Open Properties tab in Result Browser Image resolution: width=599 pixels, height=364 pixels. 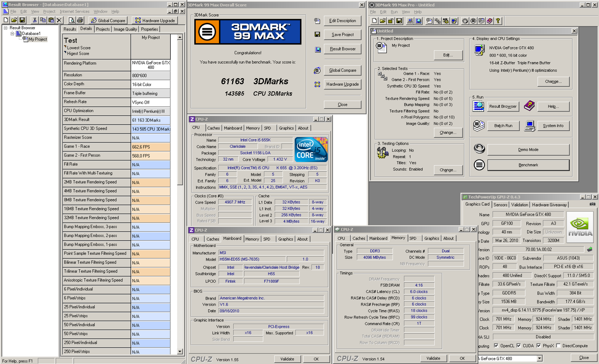[x=149, y=29]
